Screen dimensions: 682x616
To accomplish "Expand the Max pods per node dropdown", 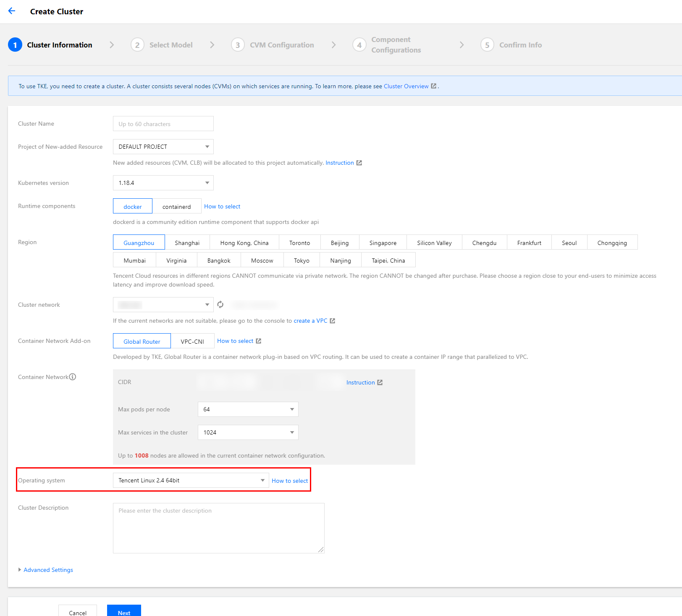I will tap(248, 409).
